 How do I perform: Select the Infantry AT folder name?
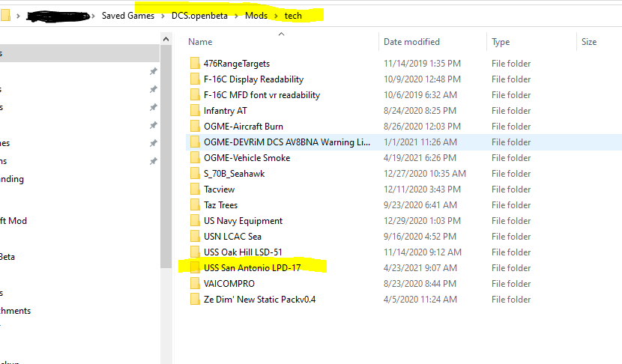click(226, 111)
